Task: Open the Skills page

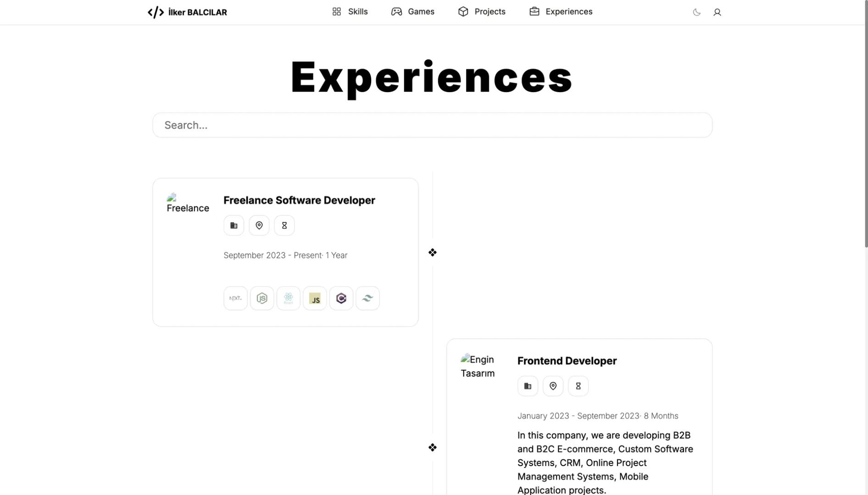Action: (x=350, y=11)
